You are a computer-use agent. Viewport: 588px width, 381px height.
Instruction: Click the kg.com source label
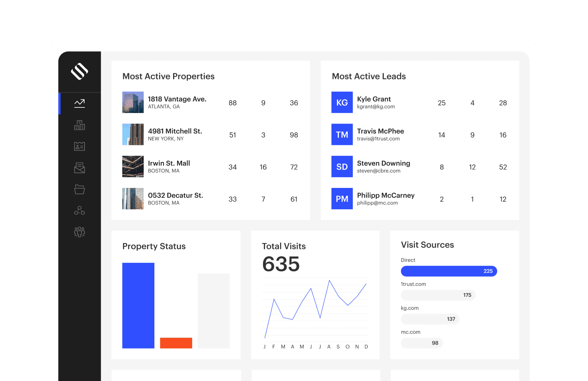[x=410, y=308]
